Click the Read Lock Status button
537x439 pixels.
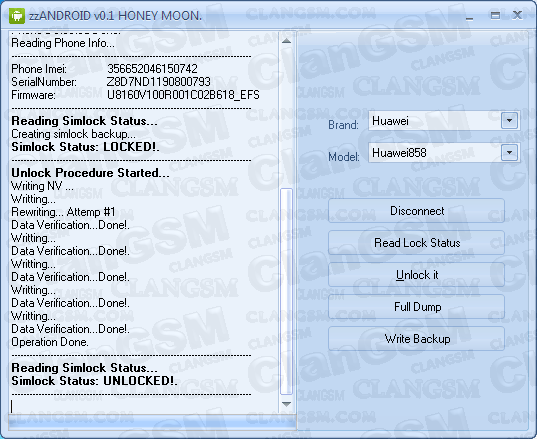416,243
